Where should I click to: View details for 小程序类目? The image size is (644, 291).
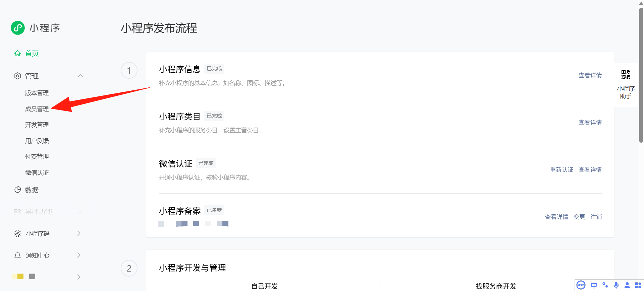point(590,123)
